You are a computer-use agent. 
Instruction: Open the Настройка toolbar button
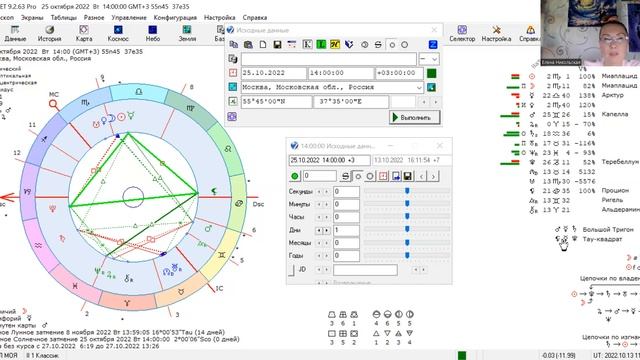pos(496,33)
